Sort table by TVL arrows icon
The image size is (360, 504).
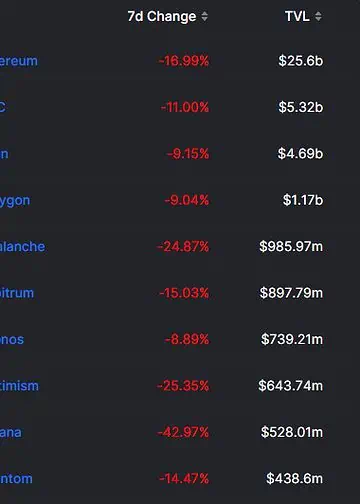pos(318,16)
